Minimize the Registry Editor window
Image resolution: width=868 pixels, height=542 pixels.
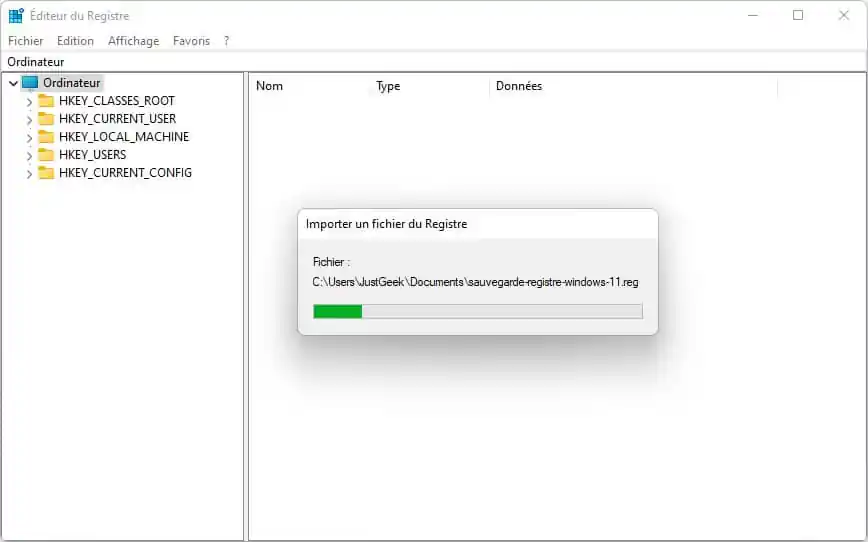pyautogui.click(x=752, y=16)
